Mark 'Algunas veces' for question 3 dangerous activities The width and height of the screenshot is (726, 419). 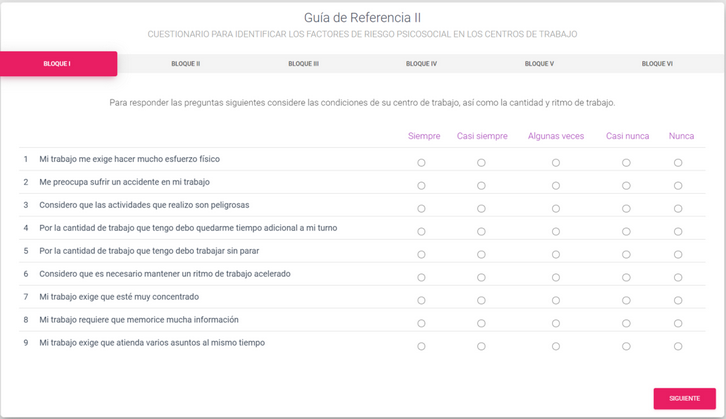[556, 209]
